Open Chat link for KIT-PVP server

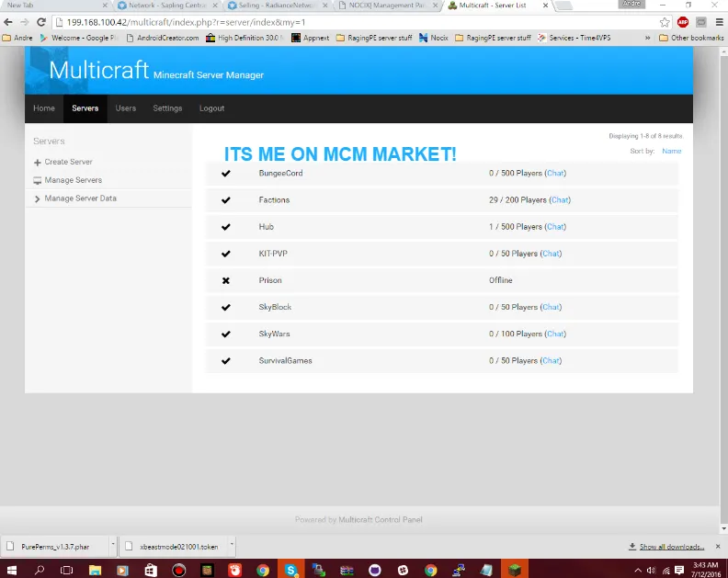pyautogui.click(x=551, y=254)
